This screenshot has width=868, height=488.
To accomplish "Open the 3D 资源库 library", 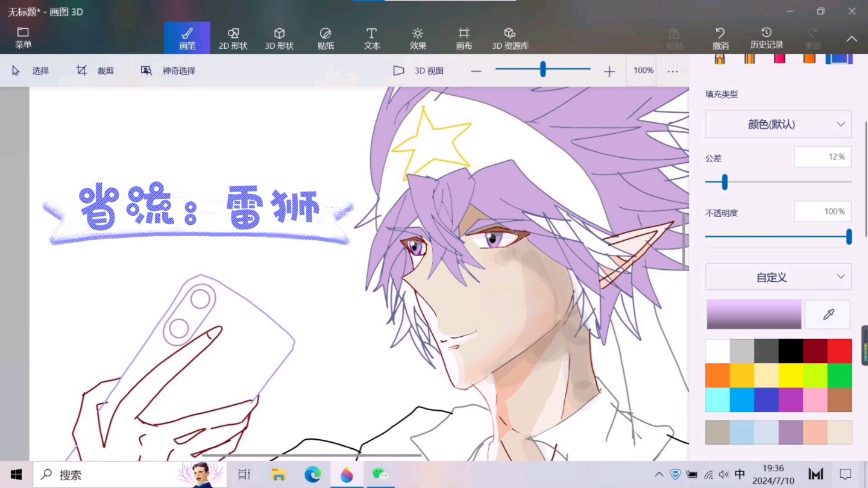I will 510,38.
